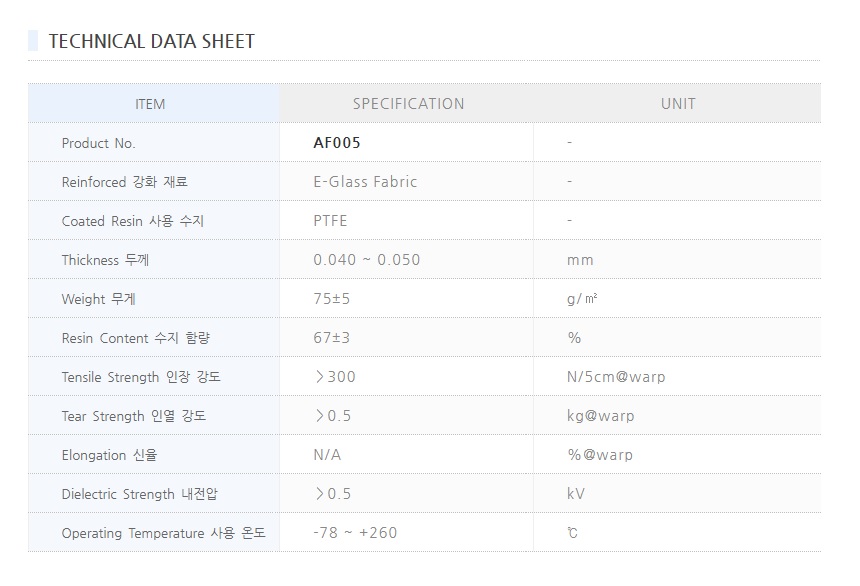
Task: Click the ITEM column header
Action: (150, 104)
